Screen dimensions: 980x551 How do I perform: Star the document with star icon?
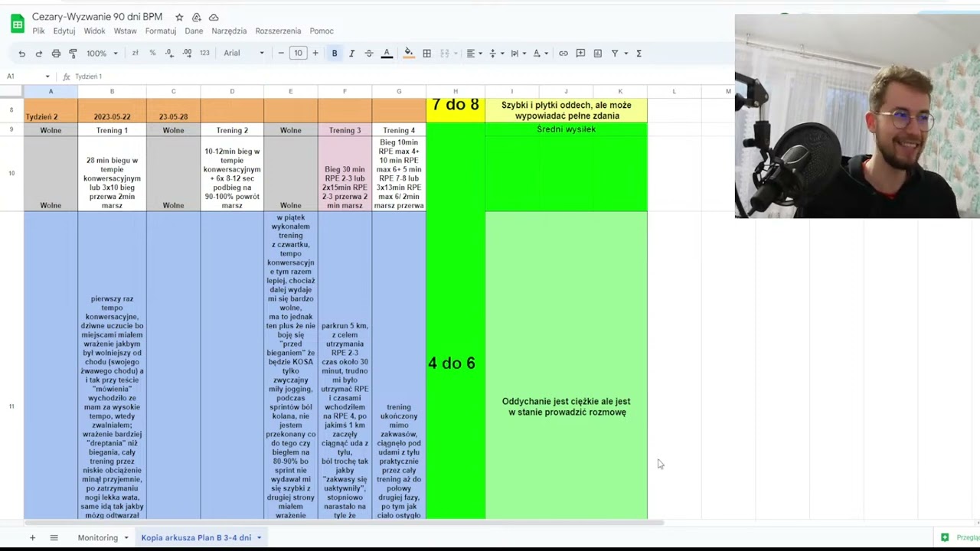(179, 17)
